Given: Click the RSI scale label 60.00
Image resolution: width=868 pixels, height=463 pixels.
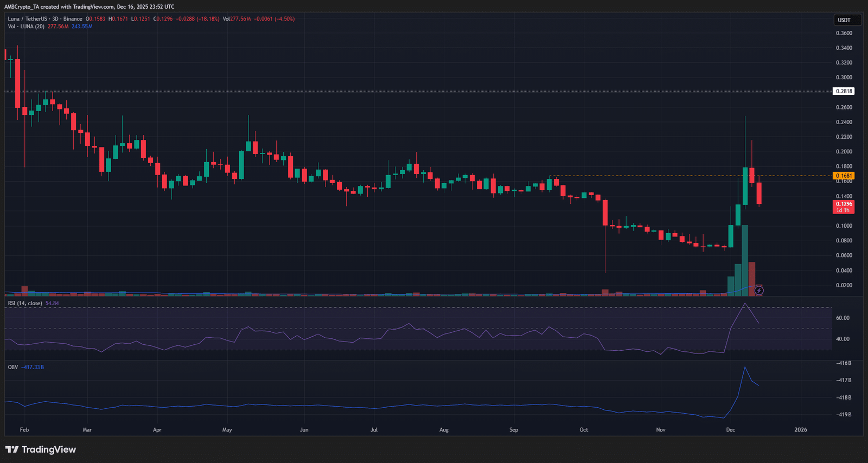Looking at the screenshot, I should [843, 318].
